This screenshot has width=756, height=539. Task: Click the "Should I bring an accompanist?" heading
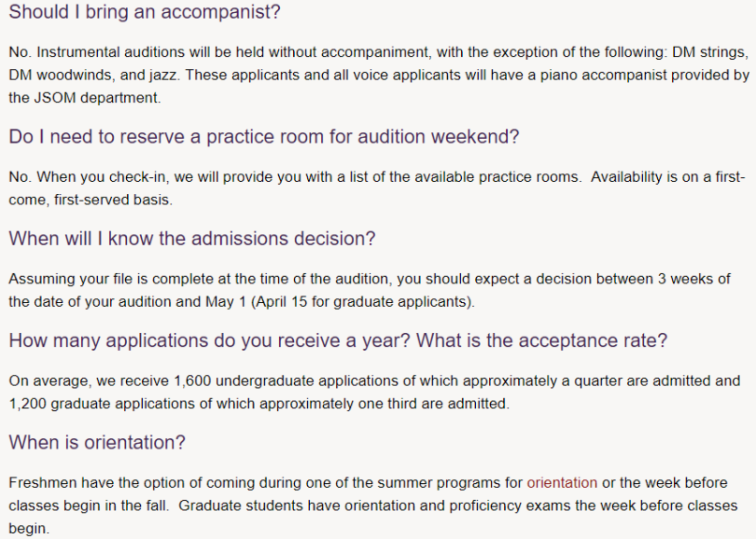[x=144, y=14]
